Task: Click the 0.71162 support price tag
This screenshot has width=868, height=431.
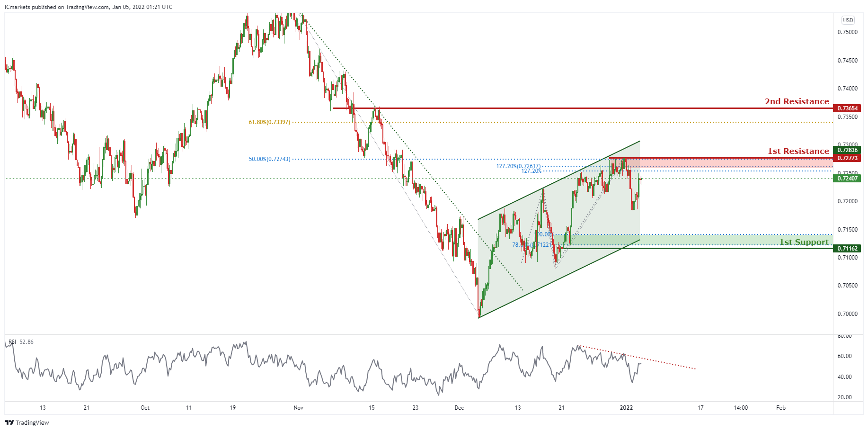Action: (x=847, y=249)
